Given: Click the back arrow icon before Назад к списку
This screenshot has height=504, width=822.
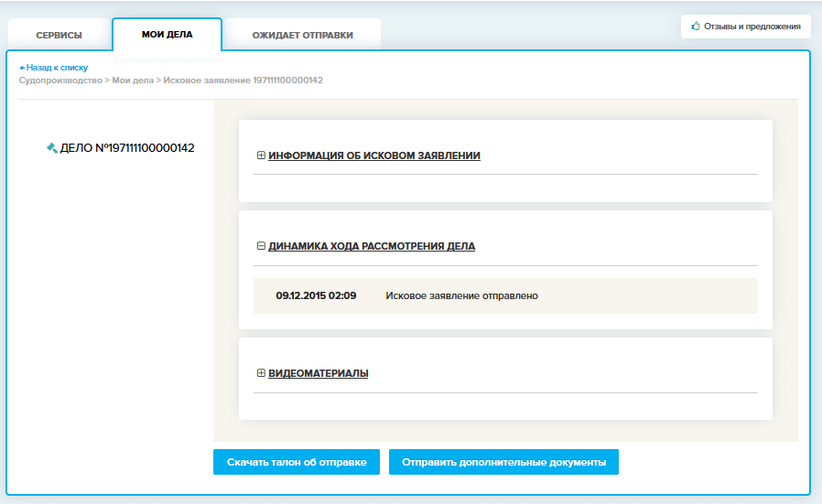Looking at the screenshot, I should click(22, 68).
